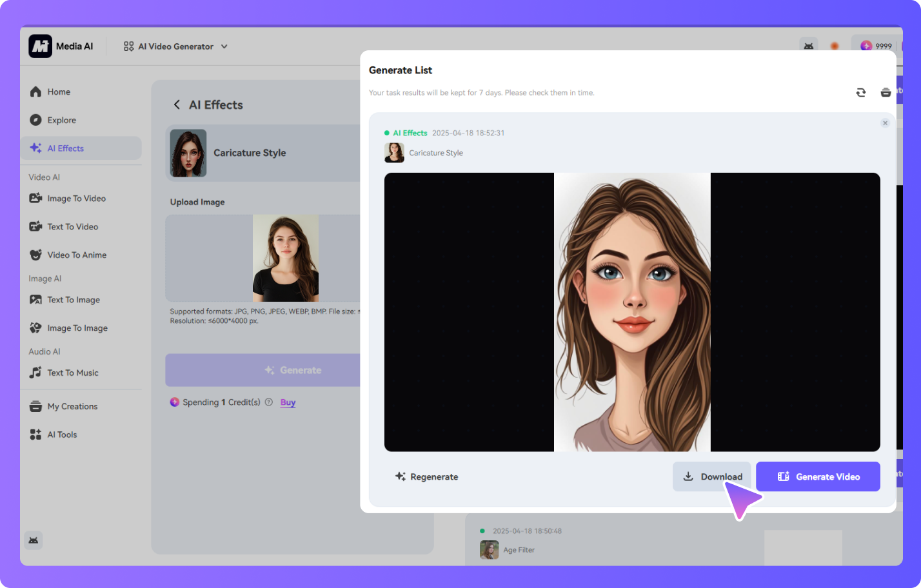Screen dimensions: 921x588
Task: Go back using AI Effects chevron
Action: [177, 105]
